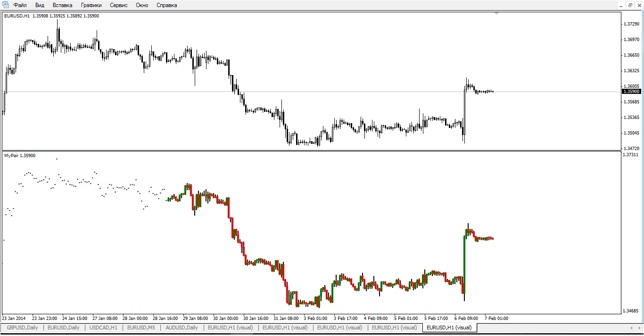Switch to the EURUSD,M5 chart tab
This screenshot has height=336, width=644.
(x=141, y=328)
